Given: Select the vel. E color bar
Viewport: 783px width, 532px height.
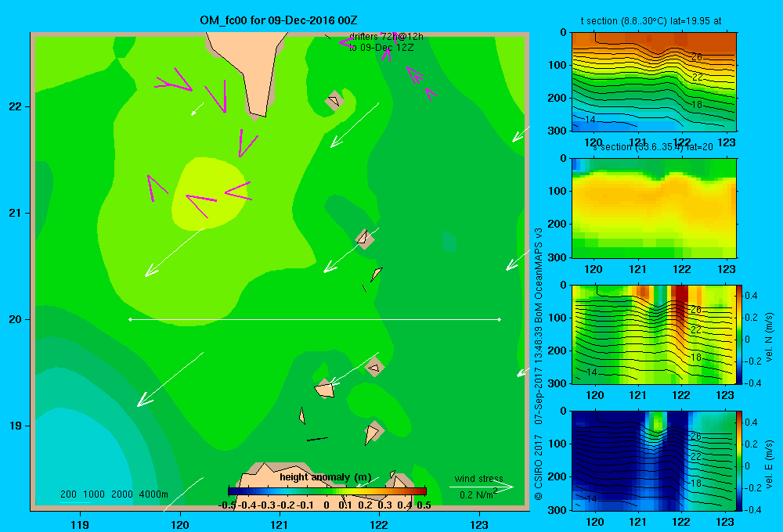Looking at the screenshot, I should [x=740, y=461].
